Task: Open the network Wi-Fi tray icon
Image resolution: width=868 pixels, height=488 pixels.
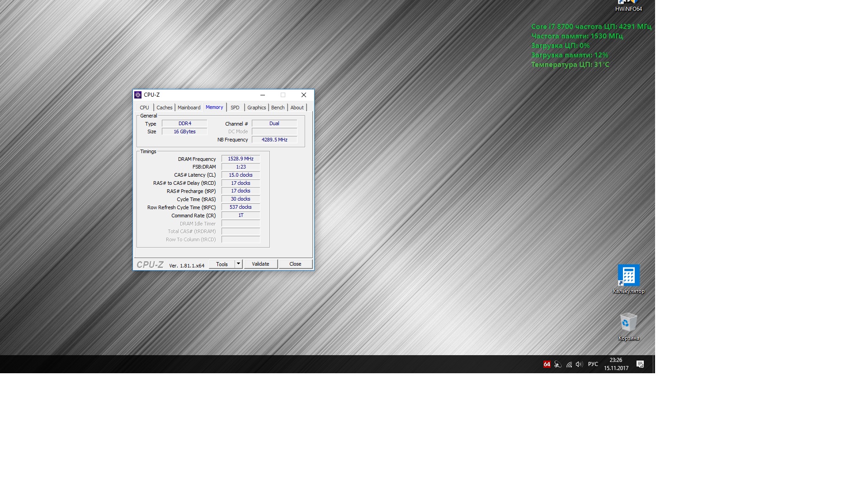Action: coord(569,364)
